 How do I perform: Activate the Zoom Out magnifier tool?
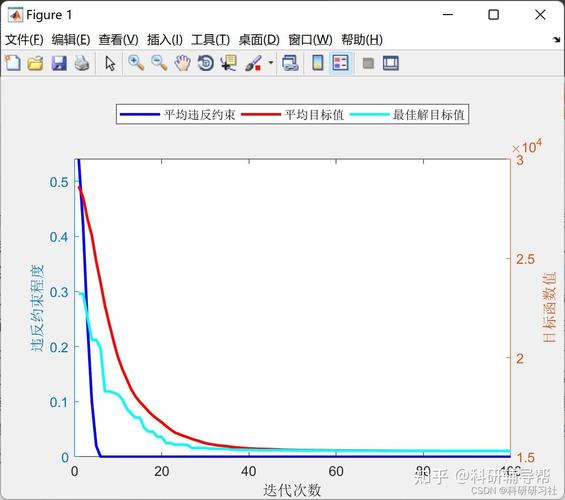click(159, 63)
